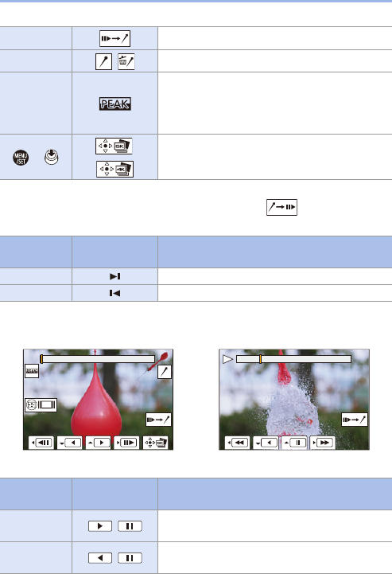Click the joystick press icon beside MENU/SET
This screenshot has height=574, width=392.
point(52,158)
